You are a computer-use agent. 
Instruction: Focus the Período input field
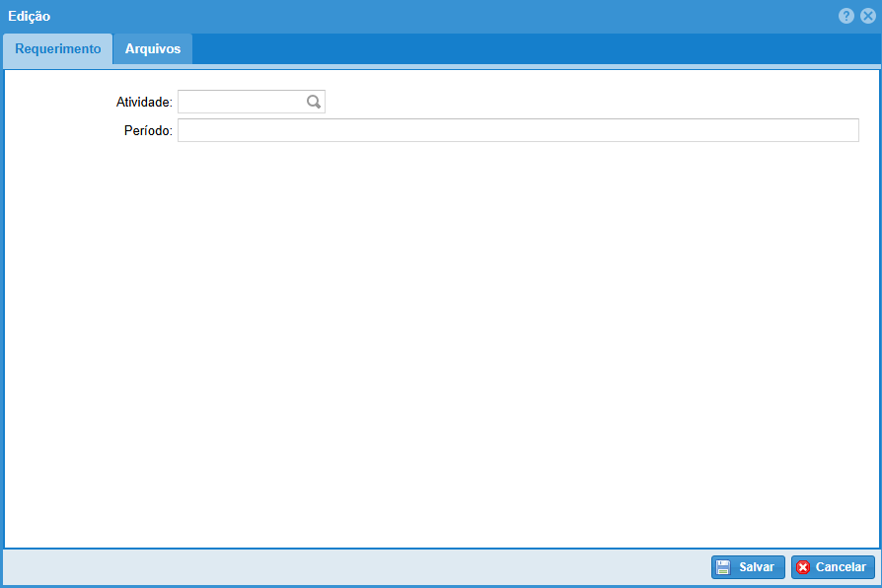coord(518,130)
